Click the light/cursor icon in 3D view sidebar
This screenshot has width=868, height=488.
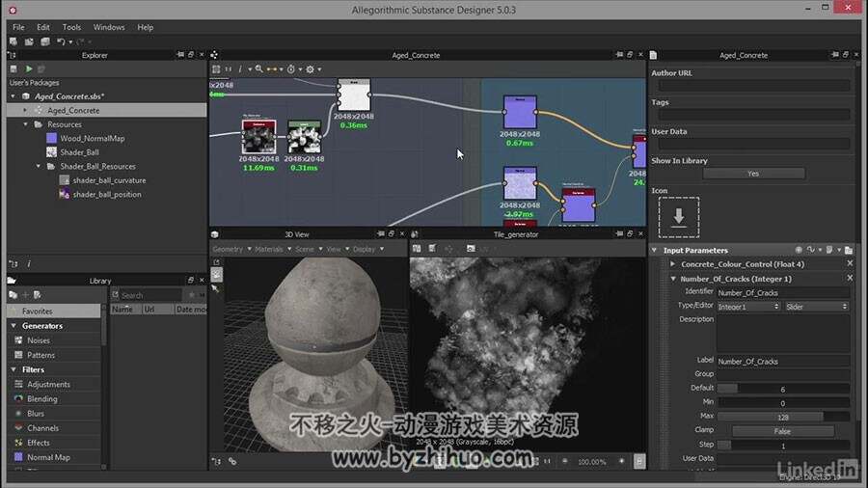pos(216,288)
